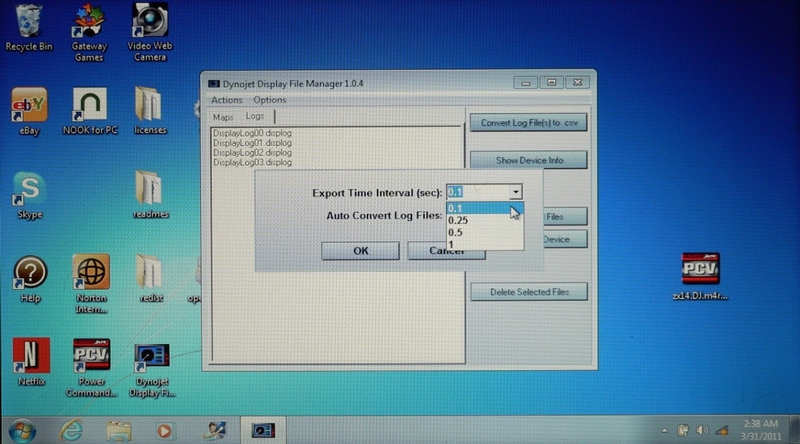
Task: Open the Video Web Camera shortcut
Action: [148, 22]
